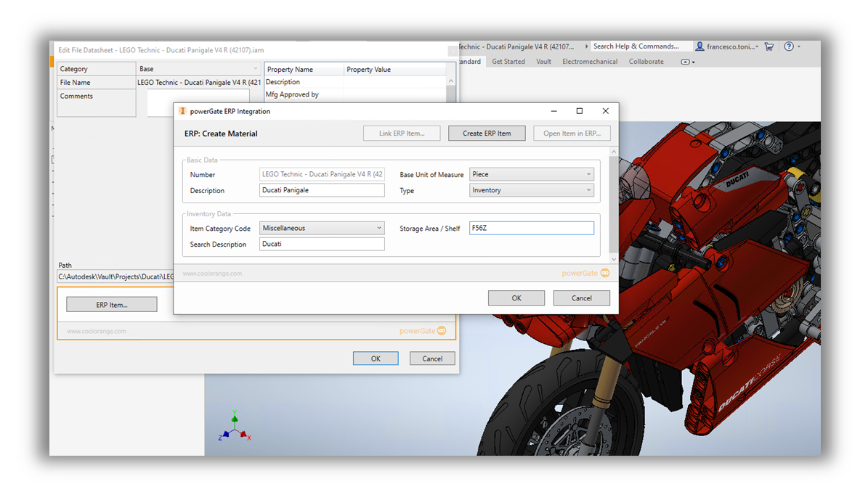Click the Link ERP Item button

click(402, 133)
